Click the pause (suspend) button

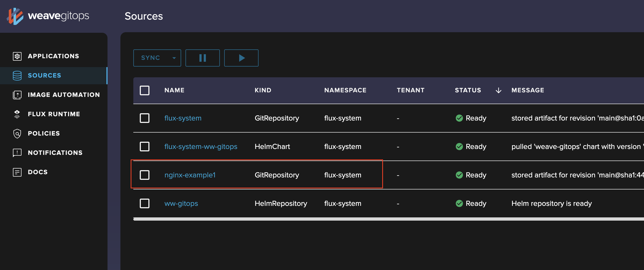pyautogui.click(x=203, y=58)
